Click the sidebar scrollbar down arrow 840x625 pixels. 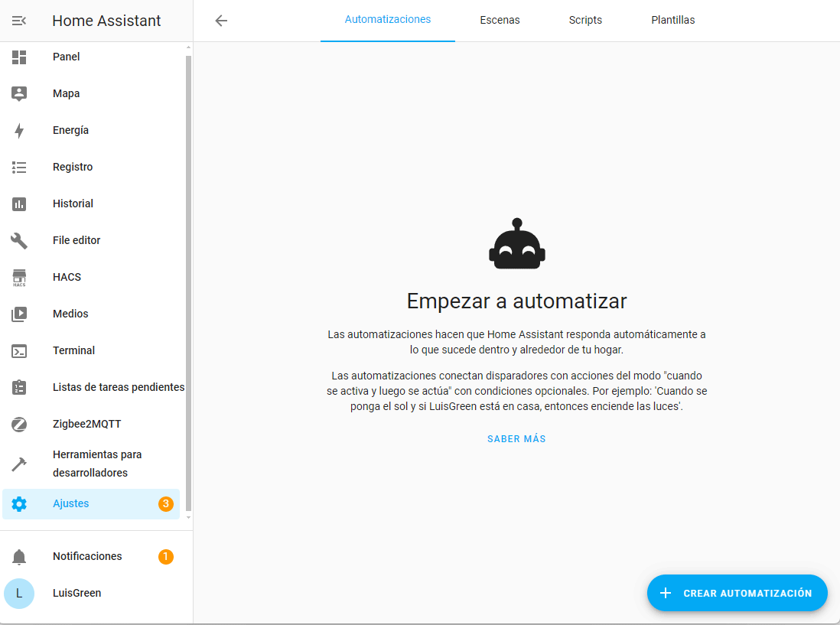point(188,518)
